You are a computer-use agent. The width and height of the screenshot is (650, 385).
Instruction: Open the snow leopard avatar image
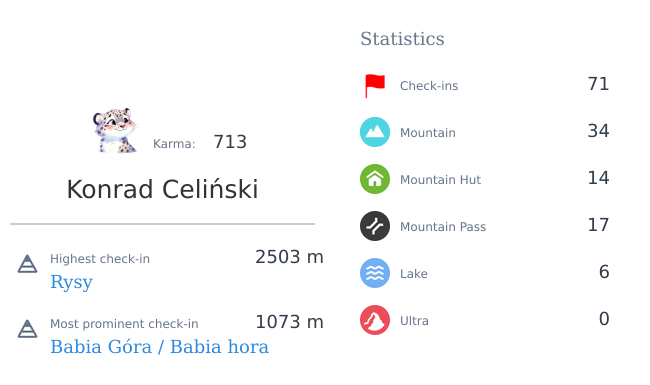[115, 131]
